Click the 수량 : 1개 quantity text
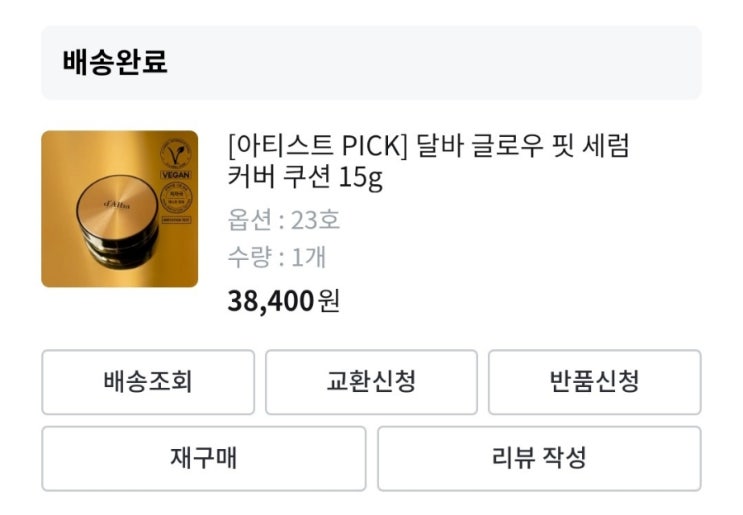Screen dimensions: 743x515 click(277, 257)
